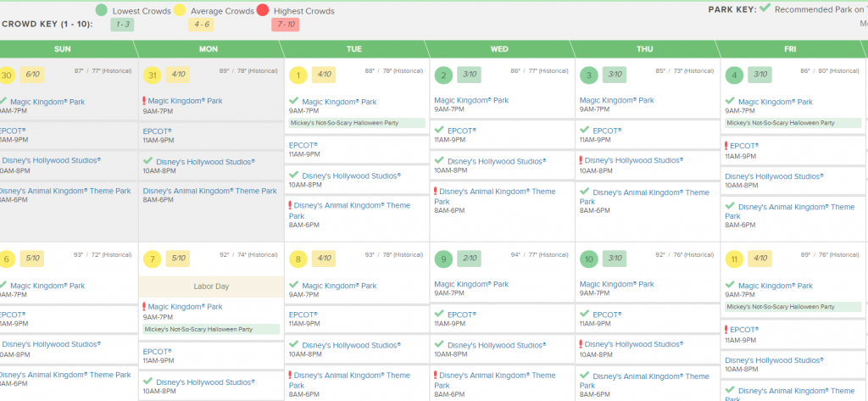Viewport: 868px width, 401px height.
Task: Open Animal Kingdom link on Monday 31
Action: pos(210,191)
